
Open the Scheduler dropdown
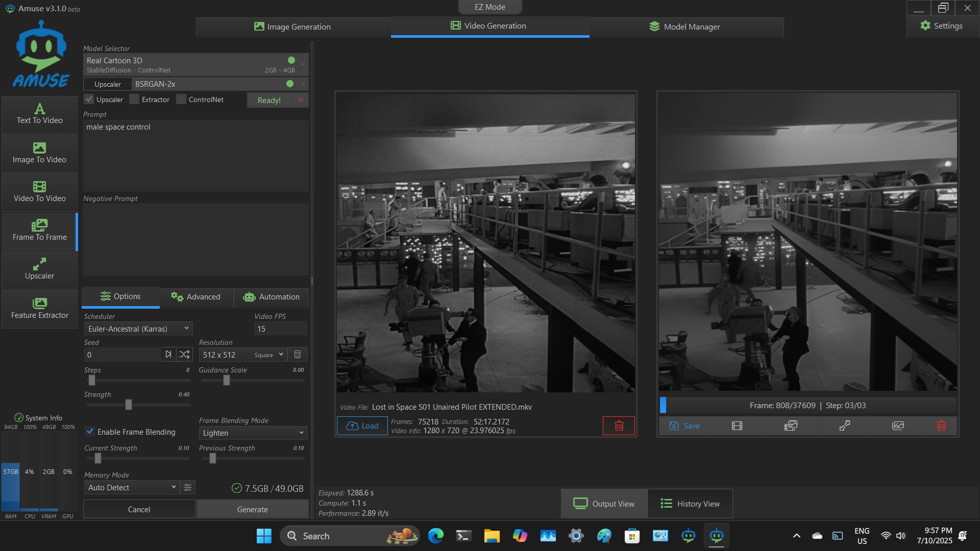[x=138, y=329]
